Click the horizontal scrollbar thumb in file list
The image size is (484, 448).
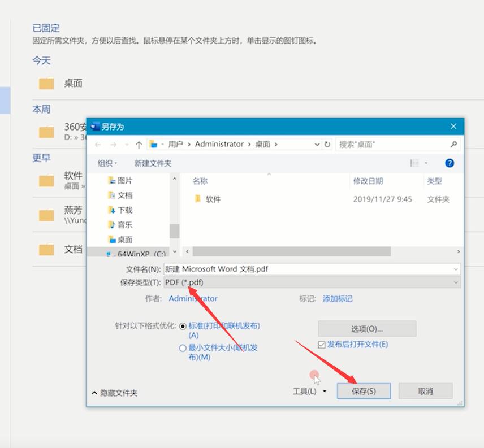(x=292, y=251)
